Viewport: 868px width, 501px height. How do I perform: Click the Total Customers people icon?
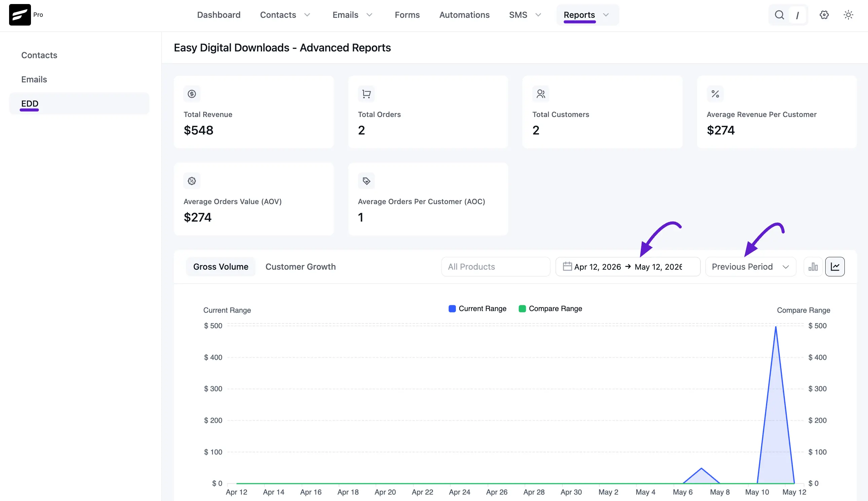tap(541, 93)
